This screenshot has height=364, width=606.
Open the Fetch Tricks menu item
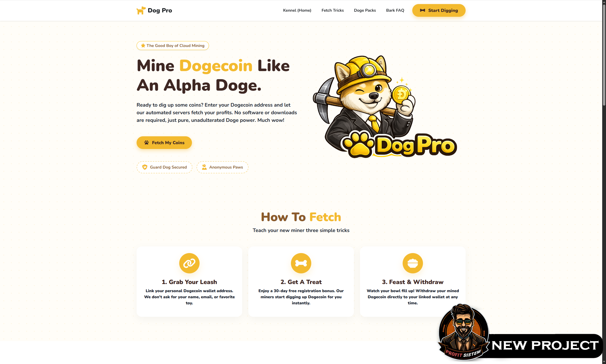coord(333,10)
